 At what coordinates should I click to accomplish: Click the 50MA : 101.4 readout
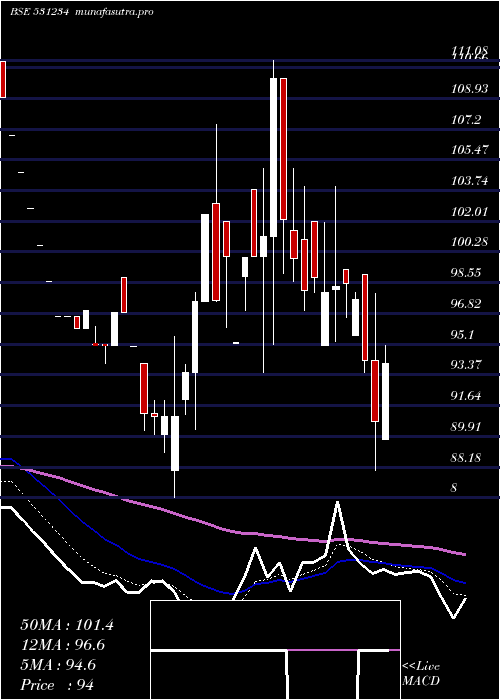67,625
